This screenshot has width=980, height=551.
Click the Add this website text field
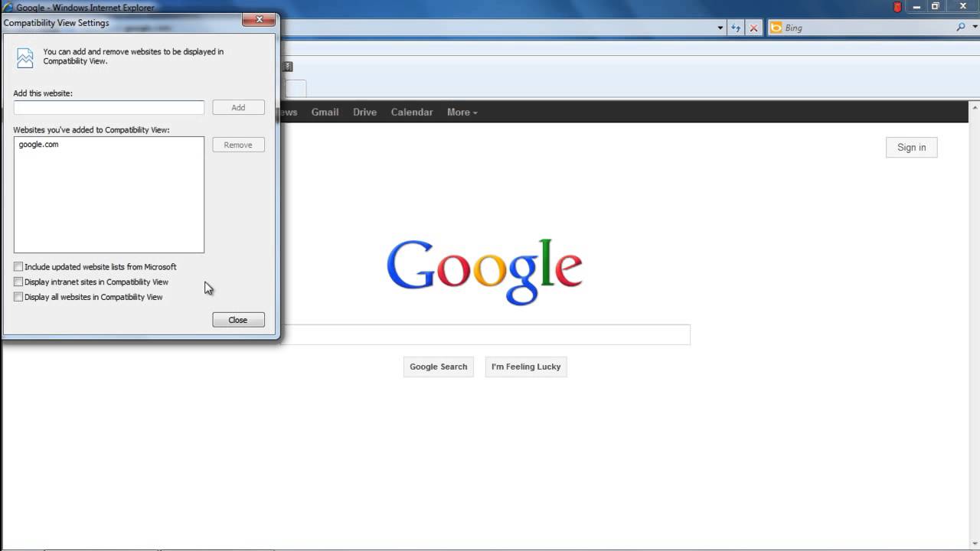tap(109, 107)
